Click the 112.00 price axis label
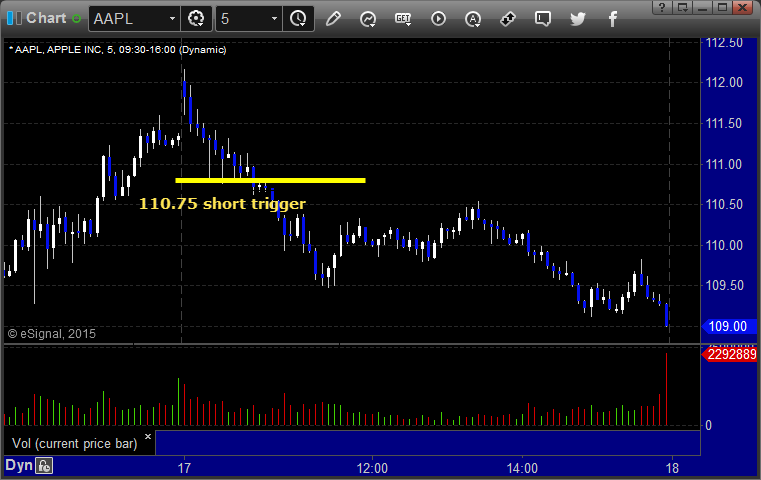The image size is (761, 480). 724,83
